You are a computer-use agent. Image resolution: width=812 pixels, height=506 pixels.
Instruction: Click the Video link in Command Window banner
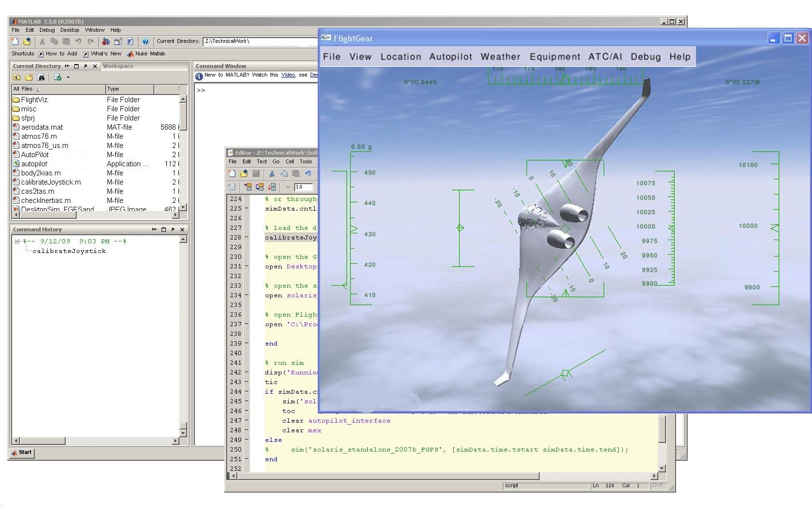click(288, 75)
